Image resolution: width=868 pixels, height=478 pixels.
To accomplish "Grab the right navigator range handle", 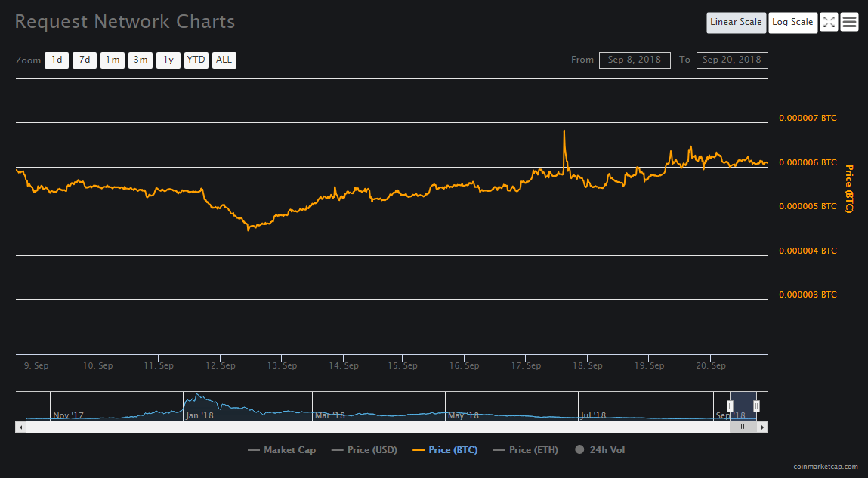I will (x=756, y=406).
